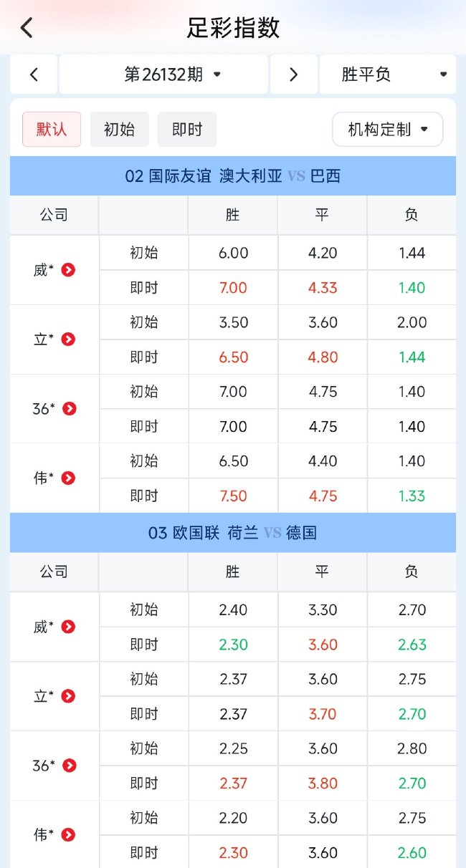The height and width of the screenshot is (868, 466).
Task: Open 36* details arrow in Australia vs Brazil
Action: tap(69, 409)
